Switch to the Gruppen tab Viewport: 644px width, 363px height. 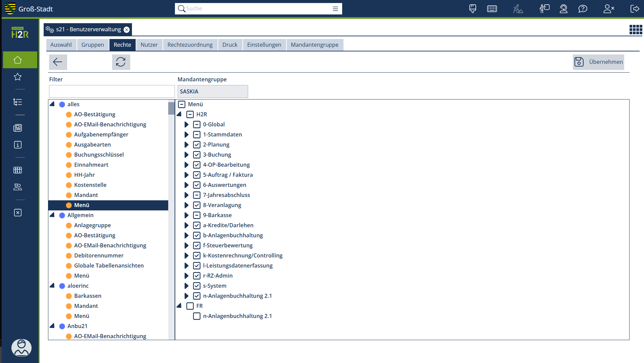click(x=92, y=45)
